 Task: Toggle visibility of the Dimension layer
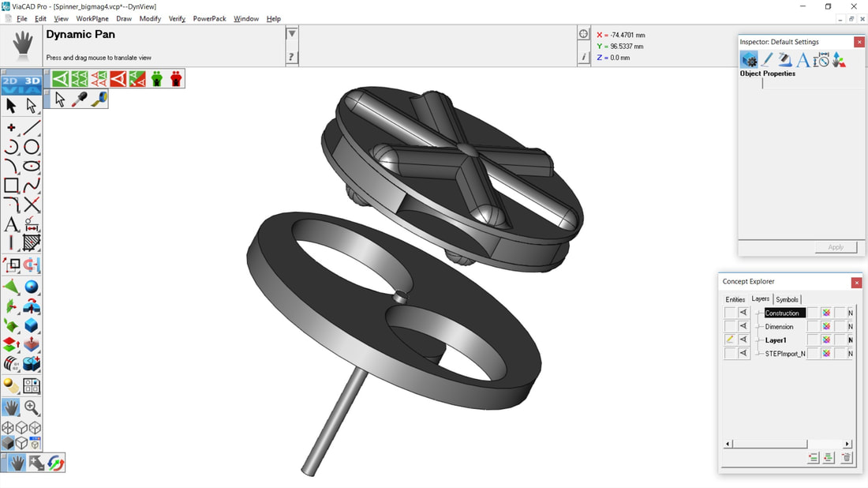point(743,326)
